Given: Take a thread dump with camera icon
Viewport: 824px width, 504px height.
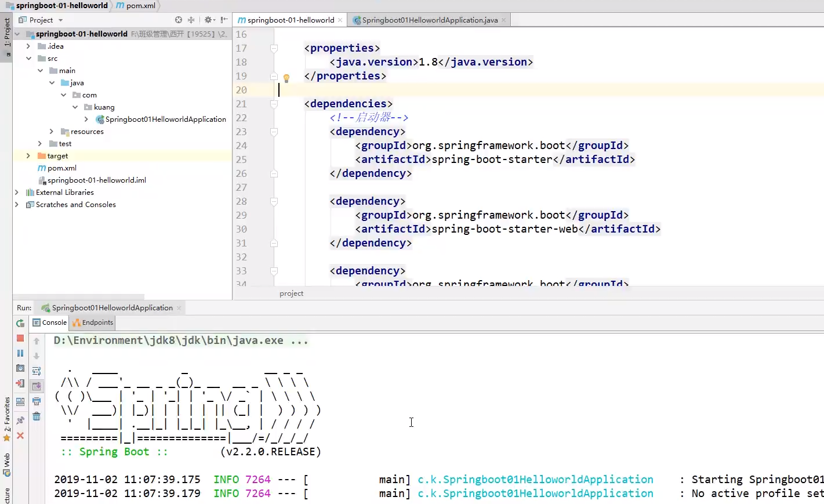Looking at the screenshot, I should tap(20, 368).
